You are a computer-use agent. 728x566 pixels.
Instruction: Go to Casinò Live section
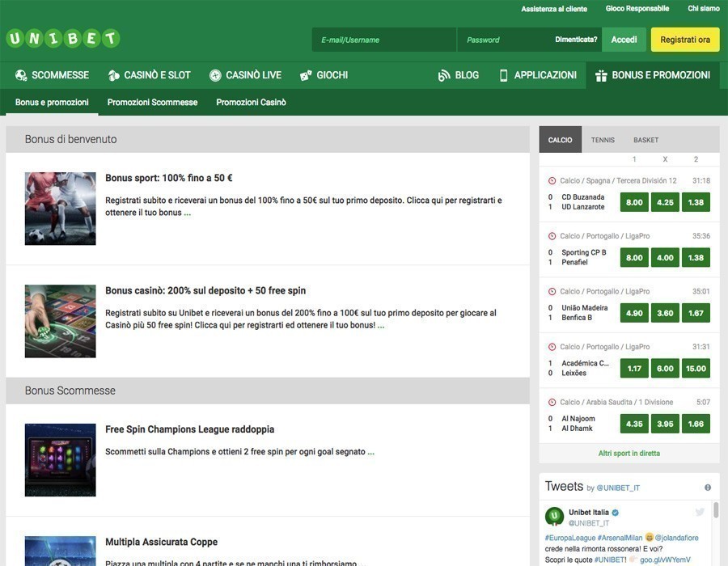click(245, 75)
